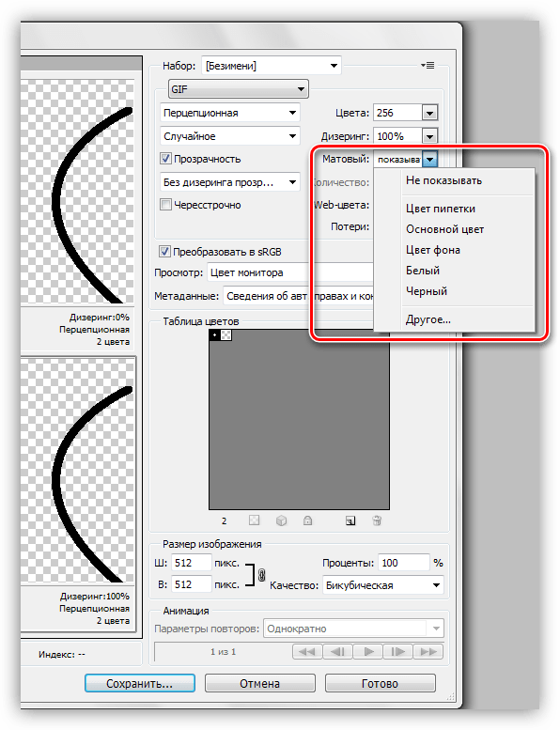The image size is (560, 730).
Task: Click the Сохранить... button
Action: (x=140, y=683)
